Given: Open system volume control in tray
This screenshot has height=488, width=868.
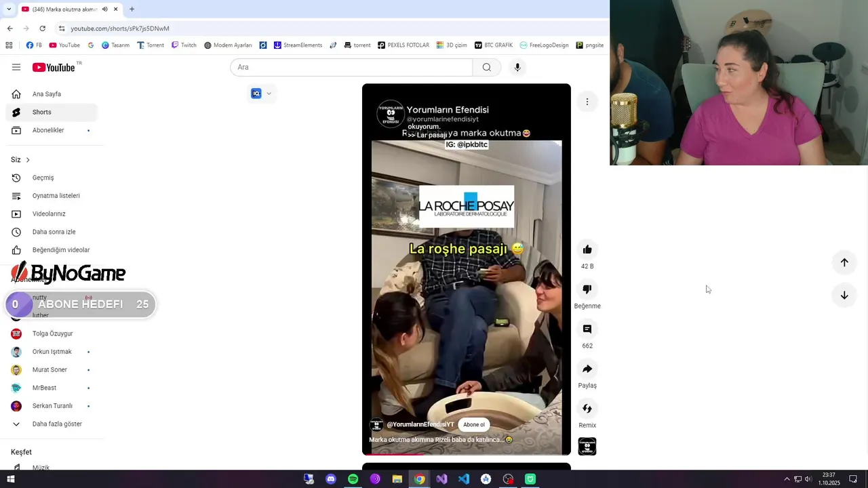Looking at the screenshot, I should pos(808,479).
